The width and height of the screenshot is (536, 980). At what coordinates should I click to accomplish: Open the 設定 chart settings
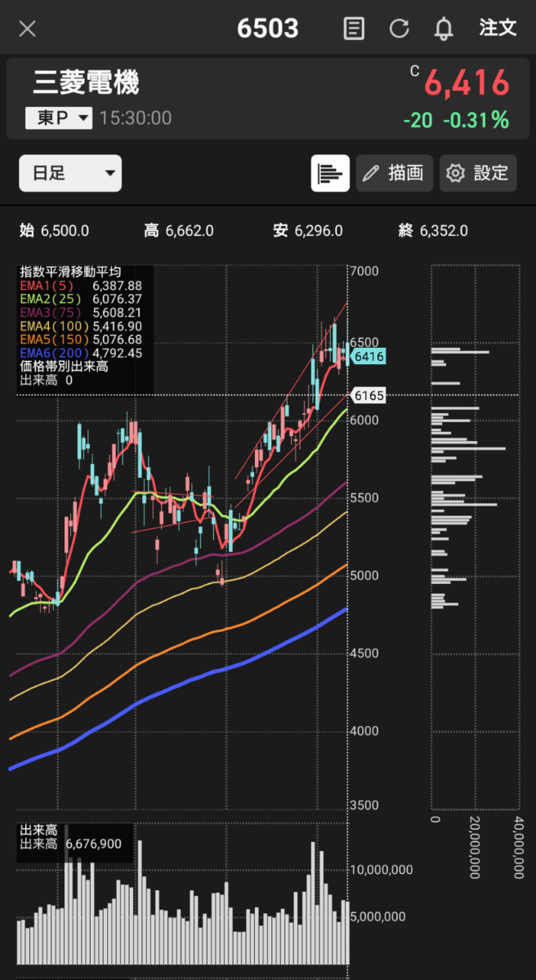click(478, 173)
